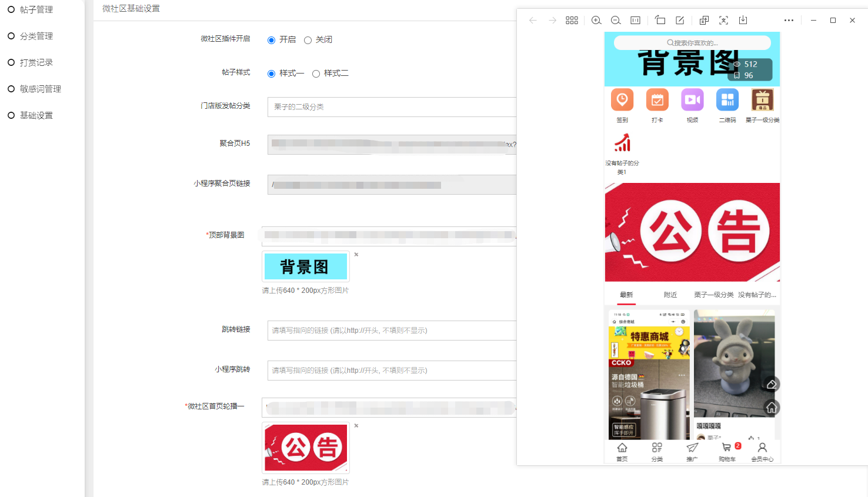Show image at 1:1 actual size
The image size is (868, 497).
635,21
